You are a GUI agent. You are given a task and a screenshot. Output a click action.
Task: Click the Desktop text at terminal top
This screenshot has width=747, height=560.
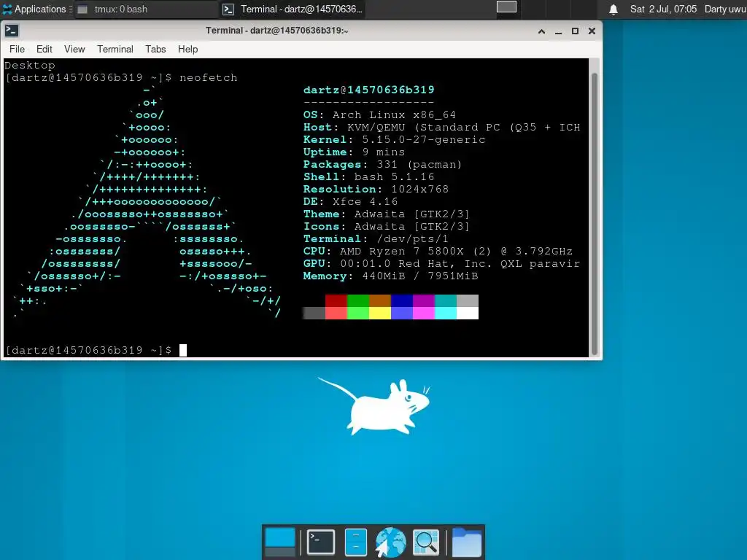29,65
